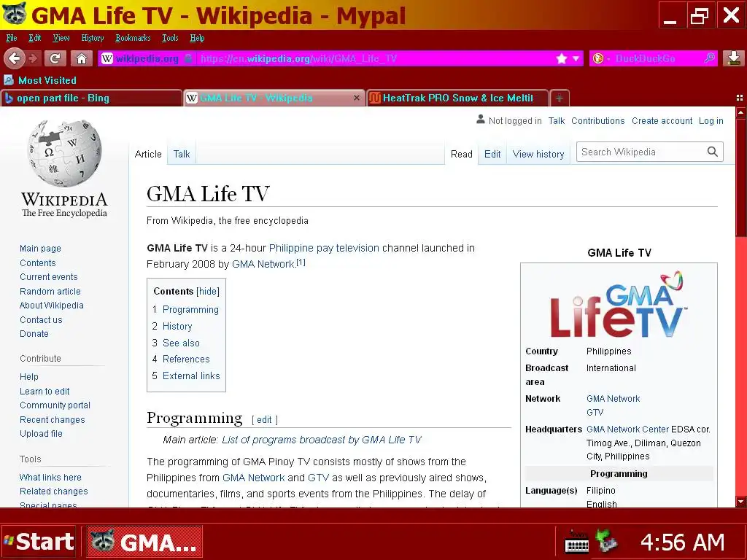Viewport: 747px width, 560px height.
Task: Open the Downloads arrow icon
Action: coord(734,58)
